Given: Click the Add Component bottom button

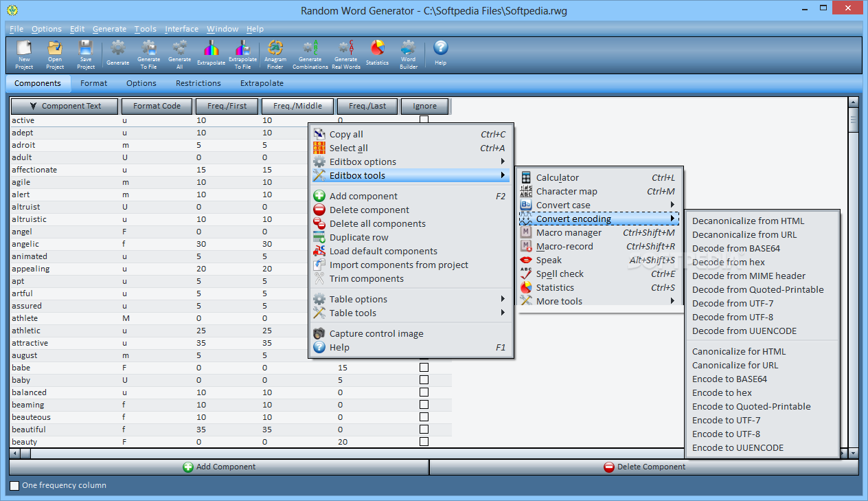Looking at the screenshot, I should [x=219, y=467].
